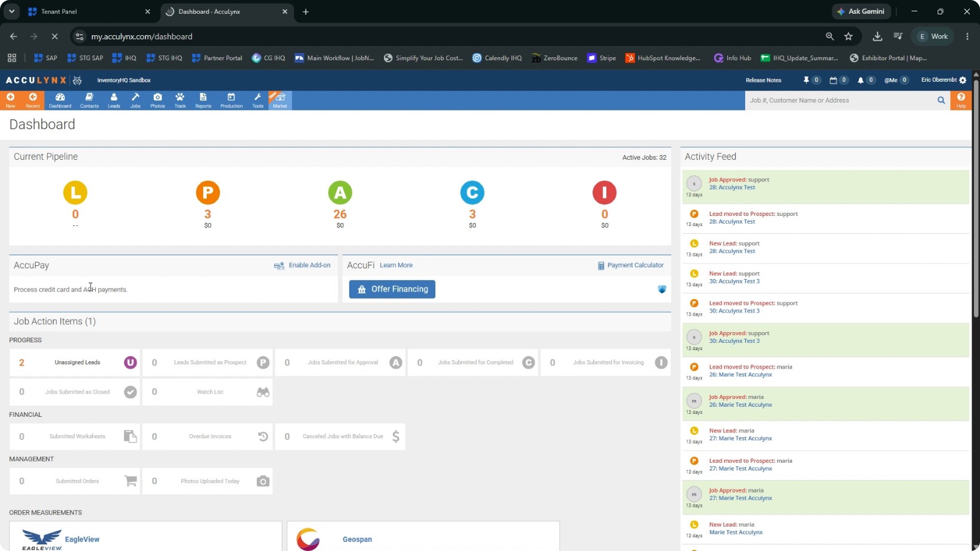Open the Jobs hammer icon
980x551 pixels.
click(135, 100)
